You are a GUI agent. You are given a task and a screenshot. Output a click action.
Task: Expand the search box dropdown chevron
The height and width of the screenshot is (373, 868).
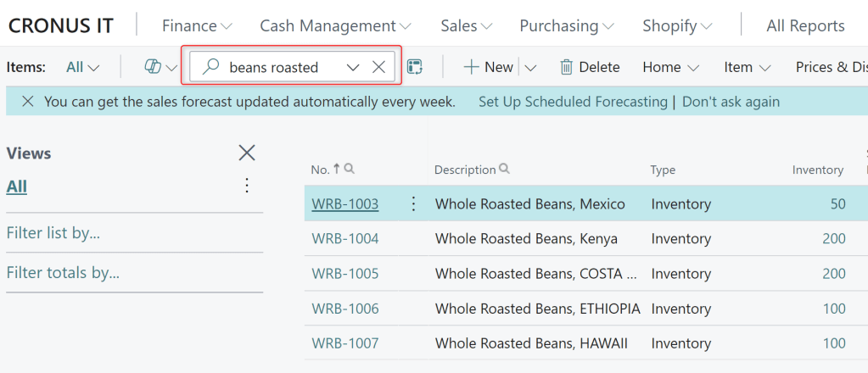353,67
